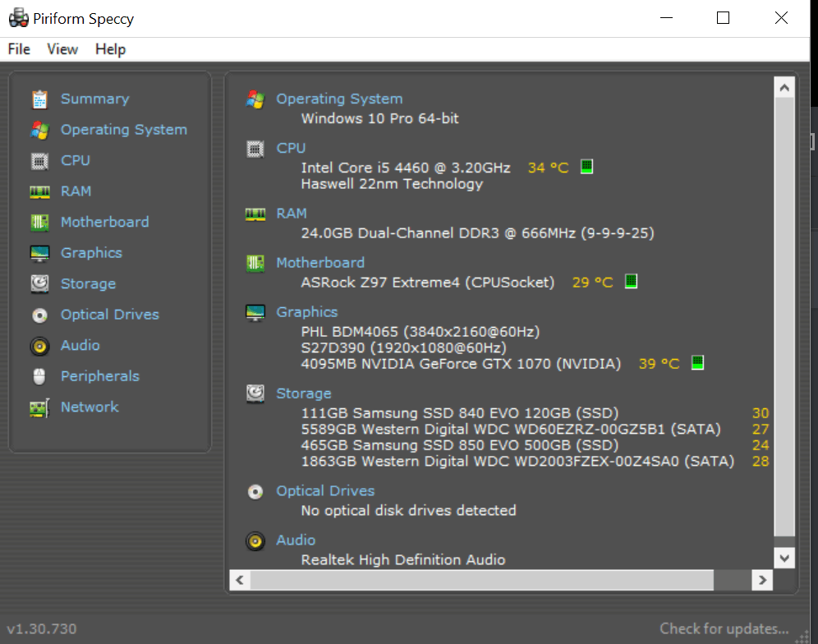Open the File menu
This screenshot has height=644, width=818.
tap(19, 49)
